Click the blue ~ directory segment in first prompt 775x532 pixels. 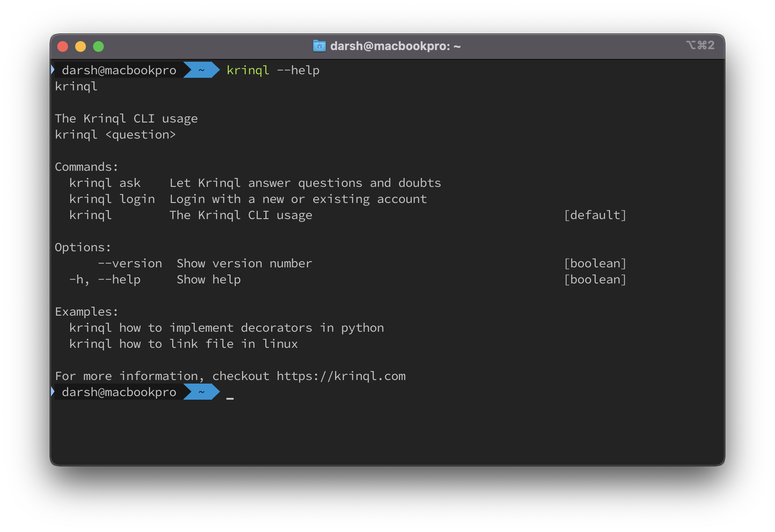pyautogui.click(x=201, y=70)
